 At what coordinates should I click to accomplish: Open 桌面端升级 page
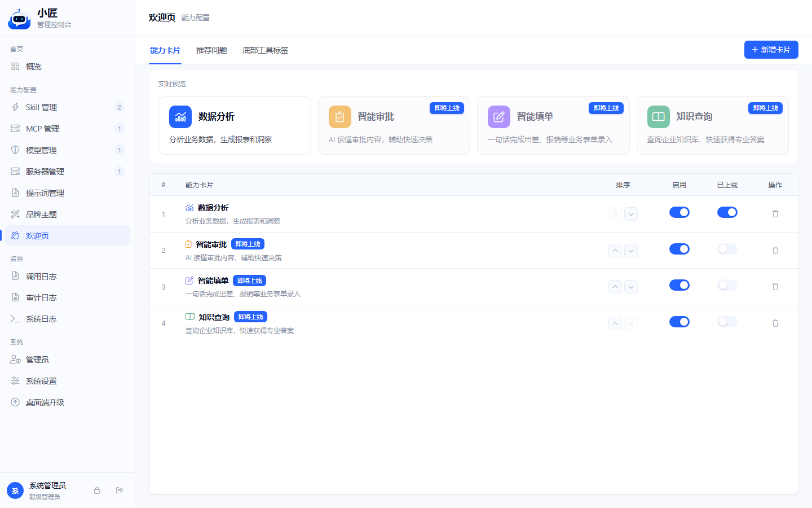point(67,402)
